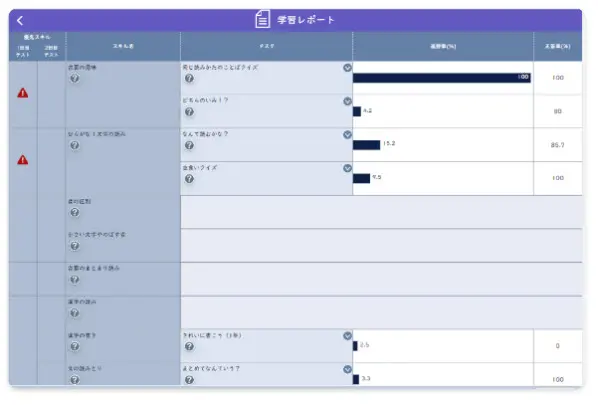Expand the なんて読むかな? task details
Viewport: 598px width, 405px height.
coord(347,135)
